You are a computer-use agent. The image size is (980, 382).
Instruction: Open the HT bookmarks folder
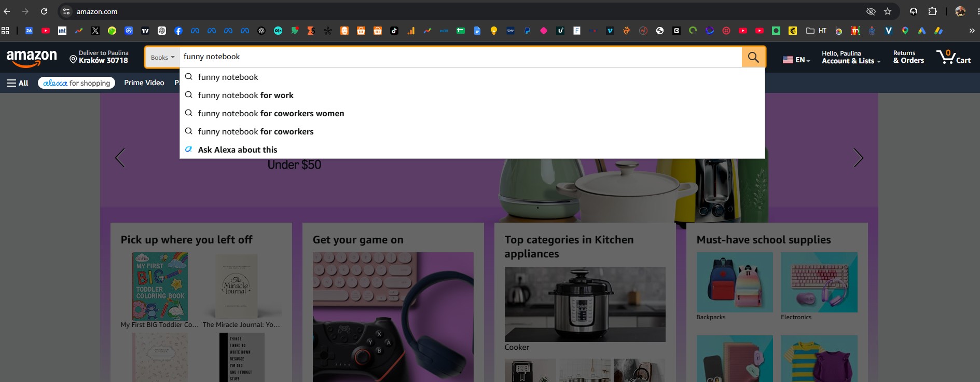click(816, 31)
